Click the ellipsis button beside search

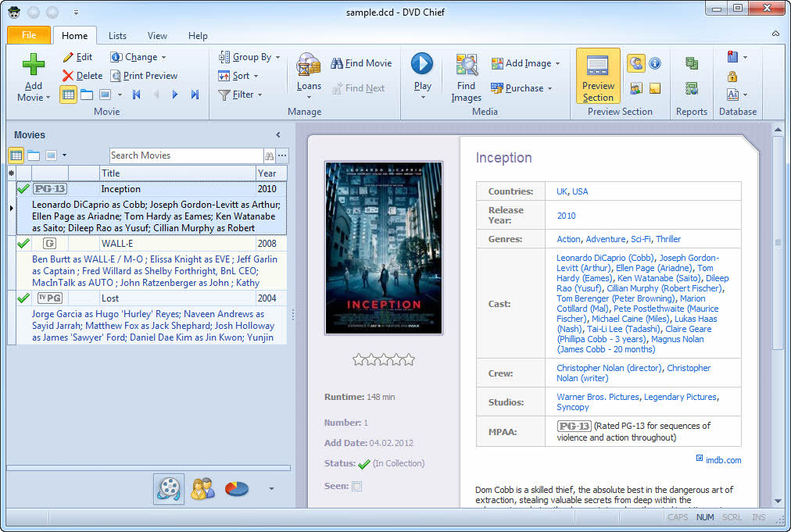click(282, 155)
